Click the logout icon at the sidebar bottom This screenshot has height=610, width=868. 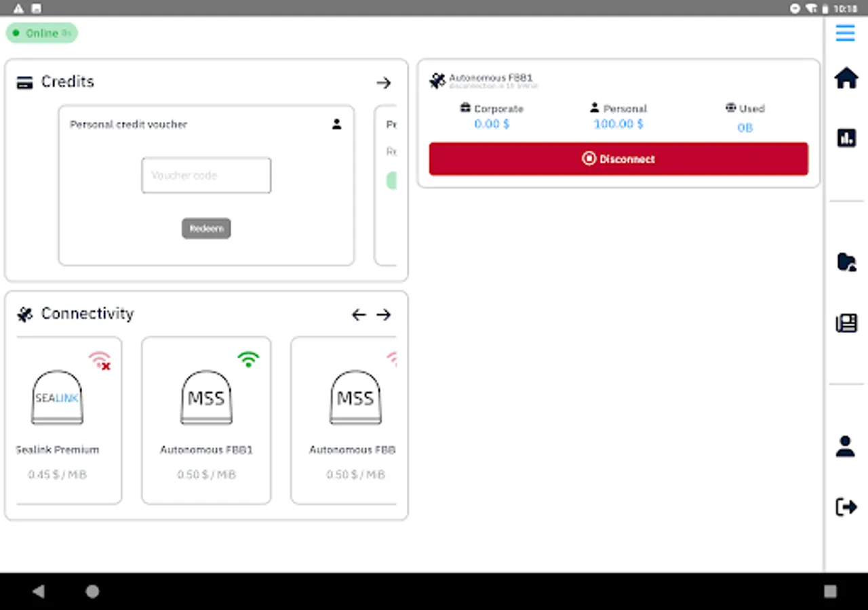(846, 507)
